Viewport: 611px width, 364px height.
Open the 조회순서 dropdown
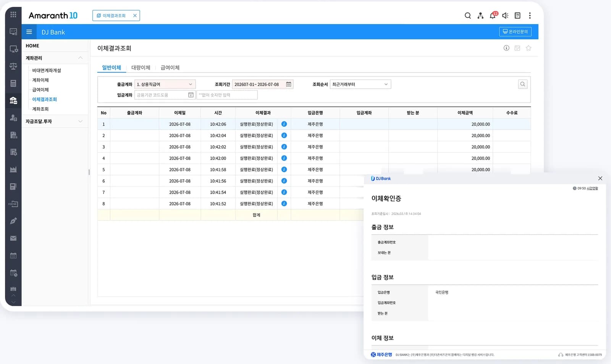click(x=360, y=84)
